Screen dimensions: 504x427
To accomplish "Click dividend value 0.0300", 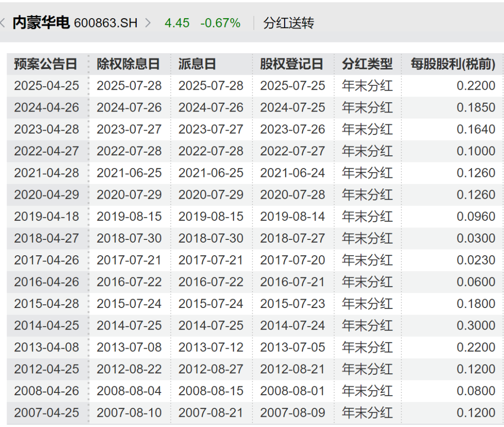I will (x=476, y=238).
